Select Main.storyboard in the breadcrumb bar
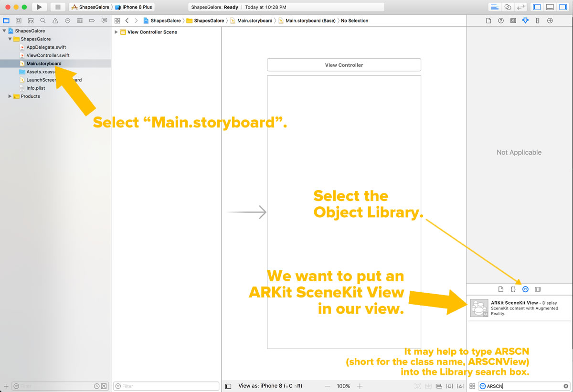The height and width of the screenshot is (392, 573). (x=255, y=21)
